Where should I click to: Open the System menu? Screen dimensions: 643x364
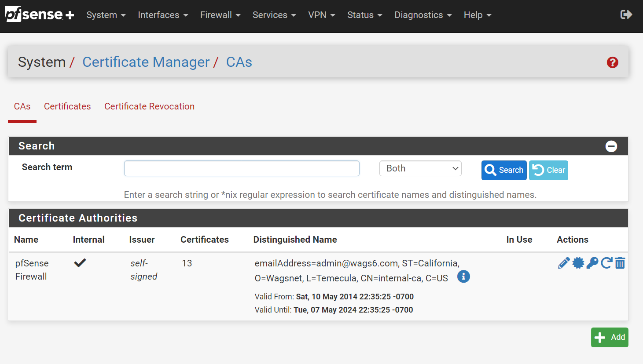[106, 15]
